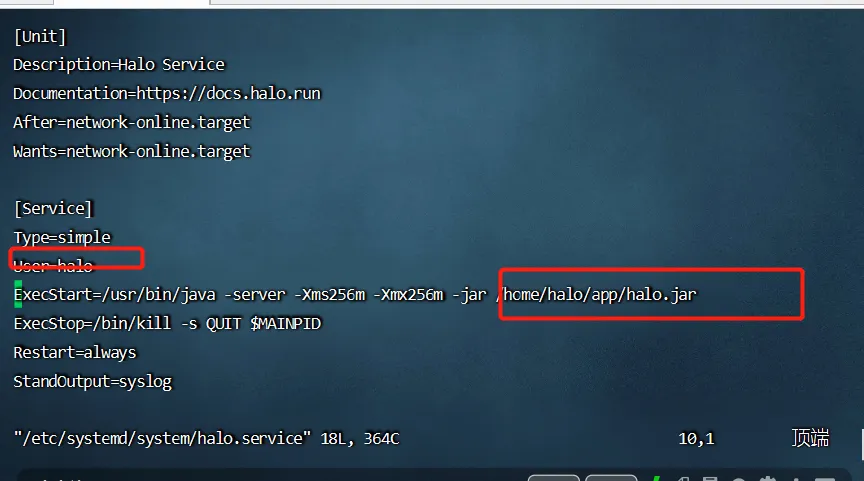Click the Restart=always line
Image resolution: width=864 pixels, height=481 pixels.
75,353
